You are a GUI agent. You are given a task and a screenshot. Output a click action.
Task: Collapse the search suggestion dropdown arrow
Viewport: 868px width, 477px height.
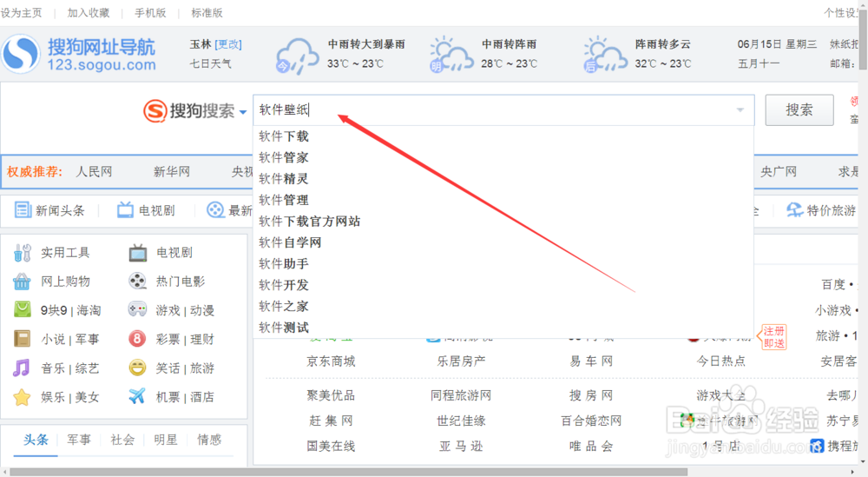pyautogui.click(x=740, y=109)
